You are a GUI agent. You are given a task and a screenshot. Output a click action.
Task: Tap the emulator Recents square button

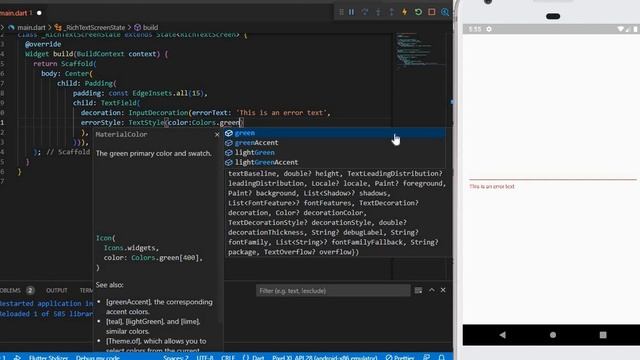point(603,335)
